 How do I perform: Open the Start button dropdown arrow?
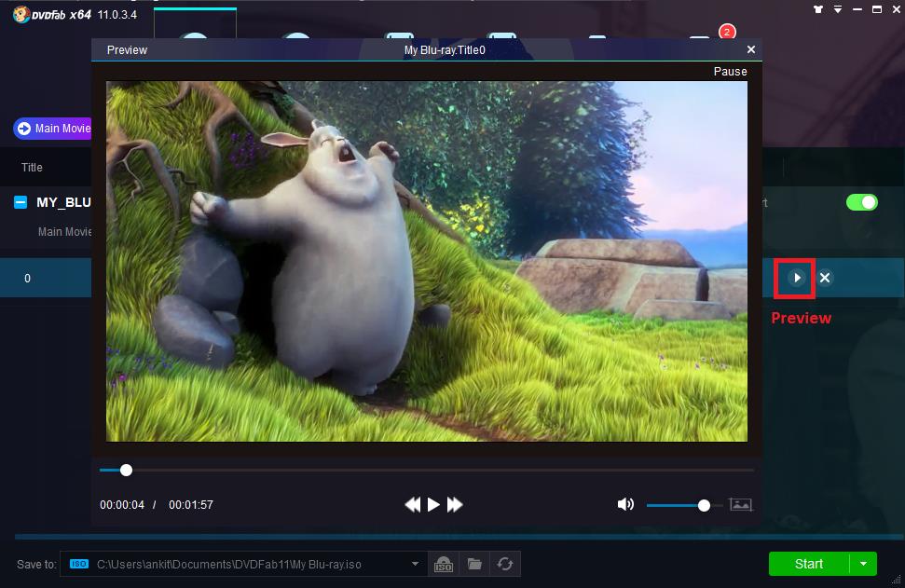click(x=863, y=564)
